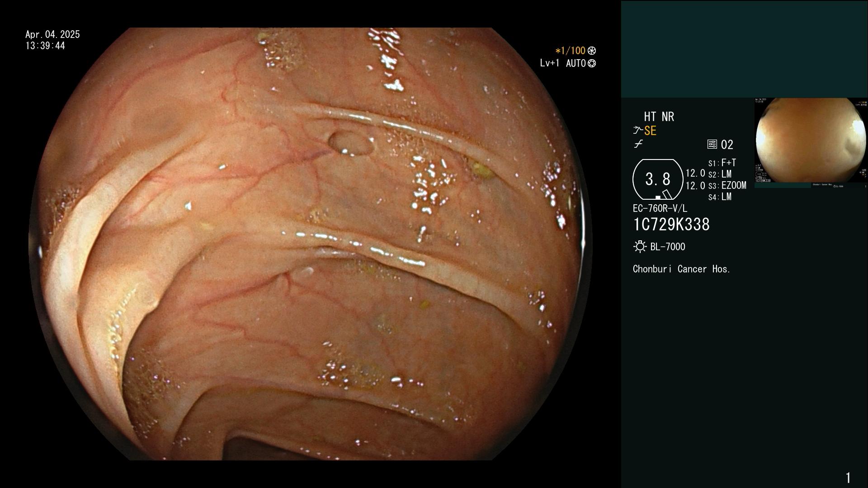The height and width of the screenshot is (488, 868).
Task: Click the shutter value *1/100
Action: (x=570, y=51)
